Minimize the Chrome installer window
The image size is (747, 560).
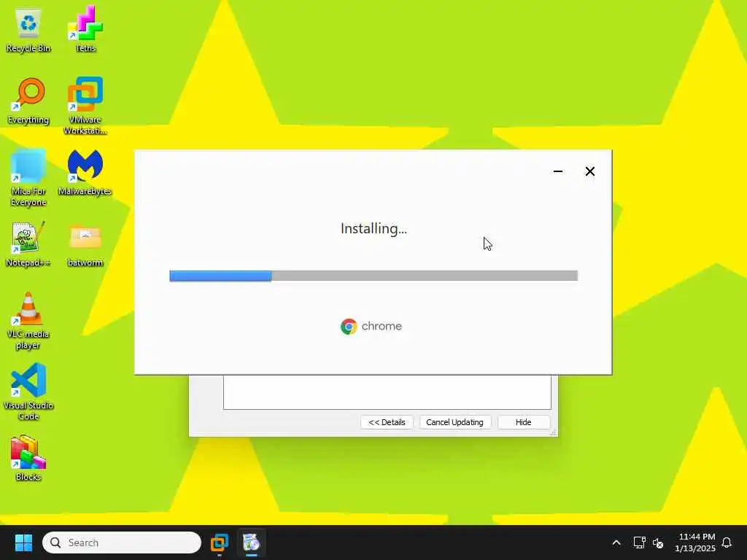tap(558, 171)
